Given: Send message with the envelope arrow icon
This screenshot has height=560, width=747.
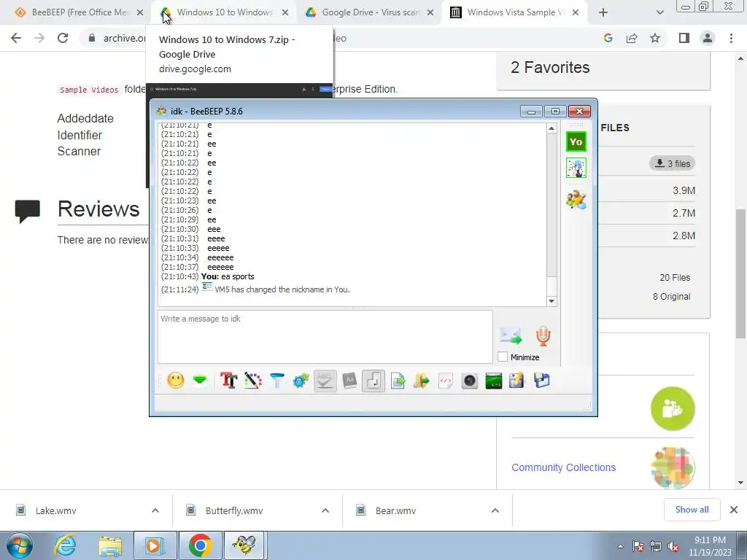Looking at the screenshot, I should pyautogui.click(x=511, y=335).
